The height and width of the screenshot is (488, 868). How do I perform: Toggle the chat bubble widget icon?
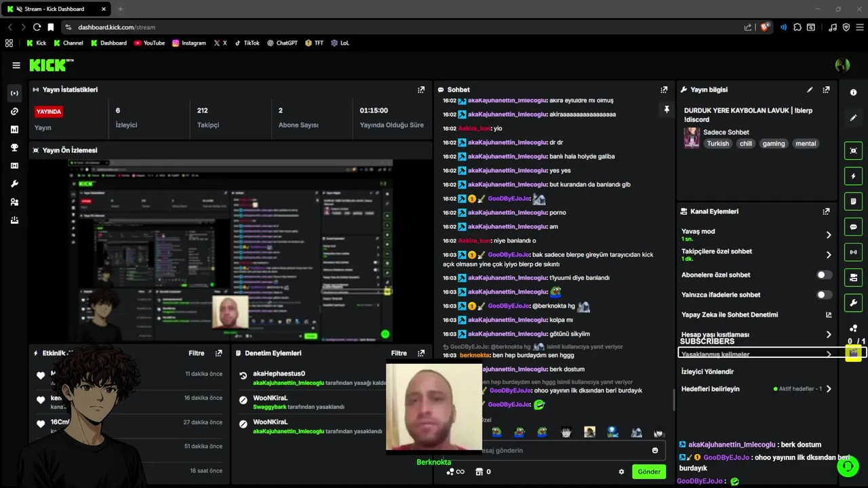[853, 227]
